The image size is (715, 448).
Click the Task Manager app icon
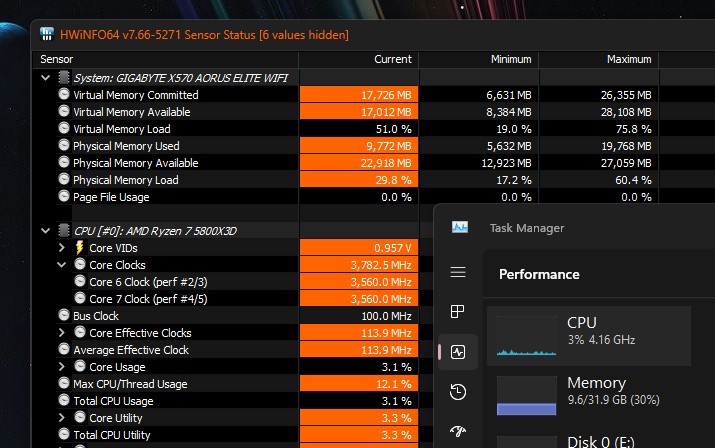point(460,227)
